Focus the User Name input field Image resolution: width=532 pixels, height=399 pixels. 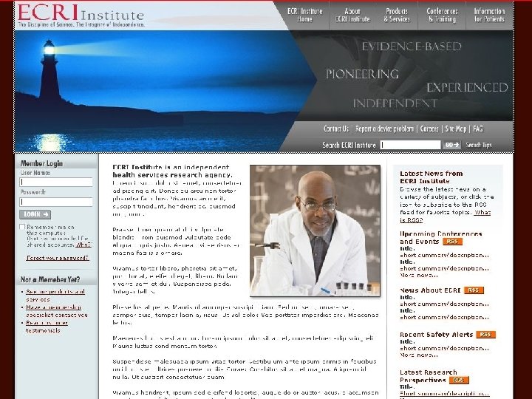[x=56, y=183]
